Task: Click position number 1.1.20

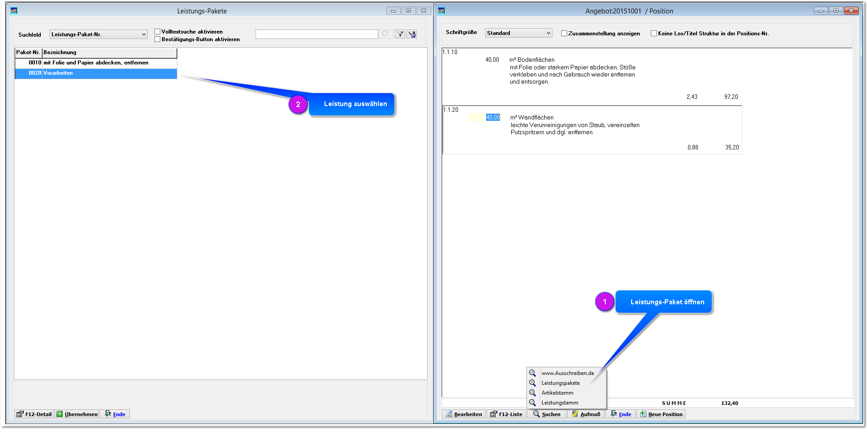Action: click(451, 110)
